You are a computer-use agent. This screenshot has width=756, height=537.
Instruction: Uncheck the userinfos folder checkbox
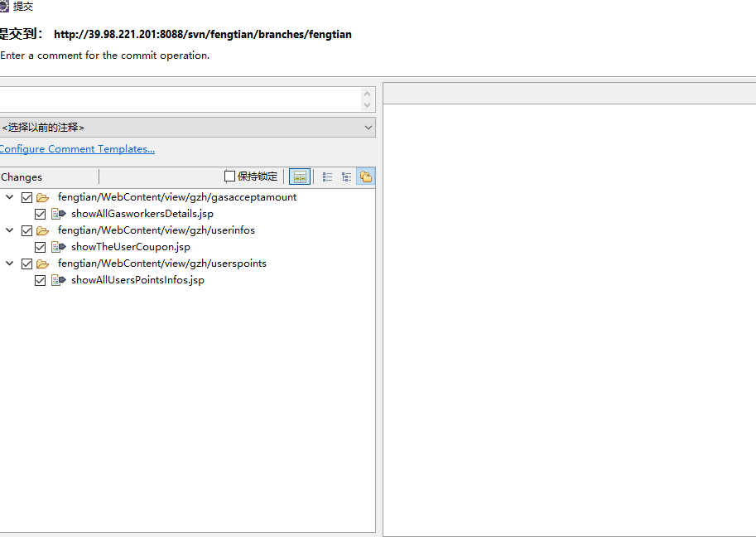26,230
